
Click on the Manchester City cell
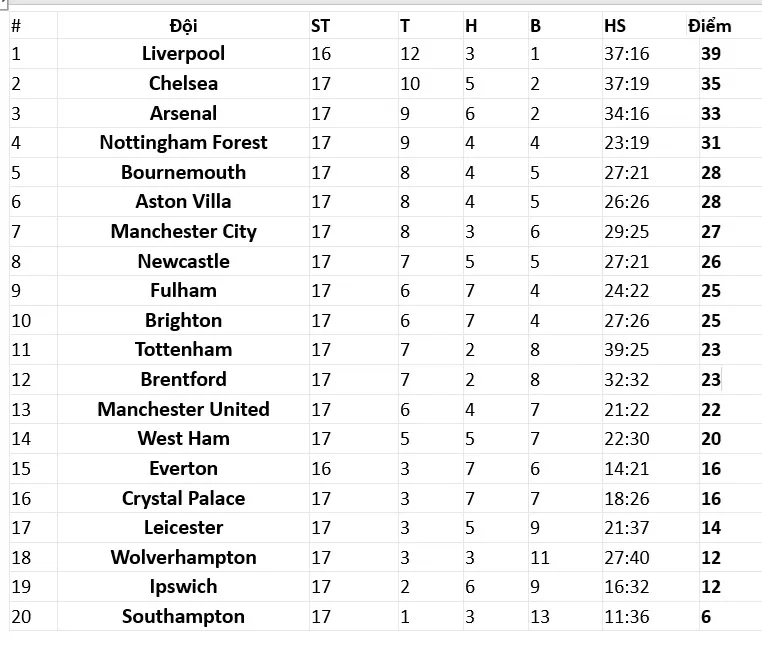(x=183, y=232)
